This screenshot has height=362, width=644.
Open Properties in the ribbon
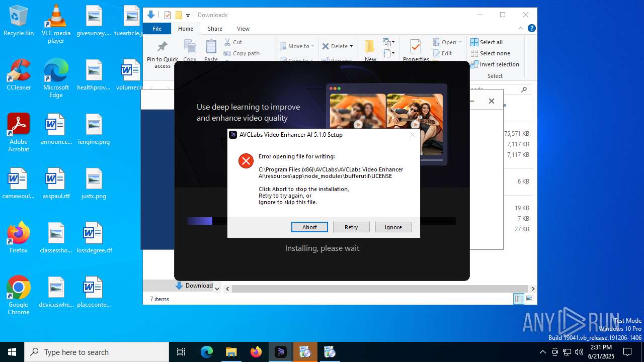coord(416,50)
